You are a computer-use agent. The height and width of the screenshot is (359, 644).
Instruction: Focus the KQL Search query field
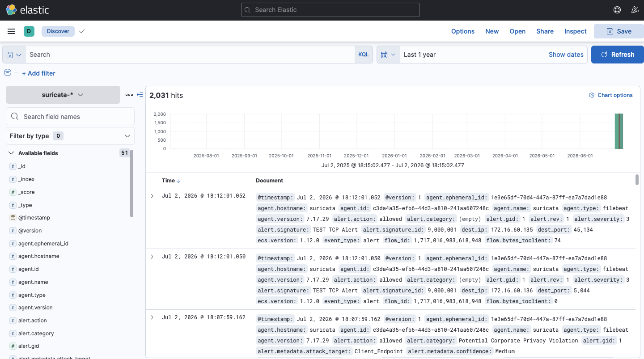(x=190, y=55)
